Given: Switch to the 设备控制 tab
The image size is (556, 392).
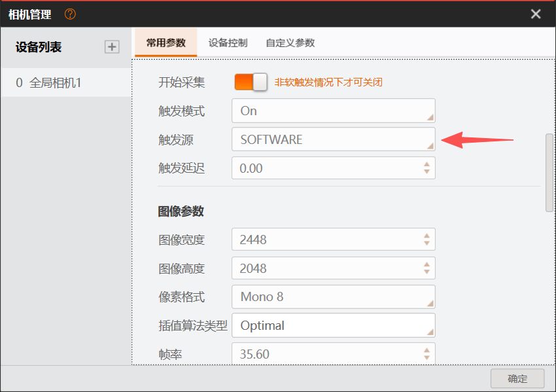Looking at the screenshot, I should [228, 43].
